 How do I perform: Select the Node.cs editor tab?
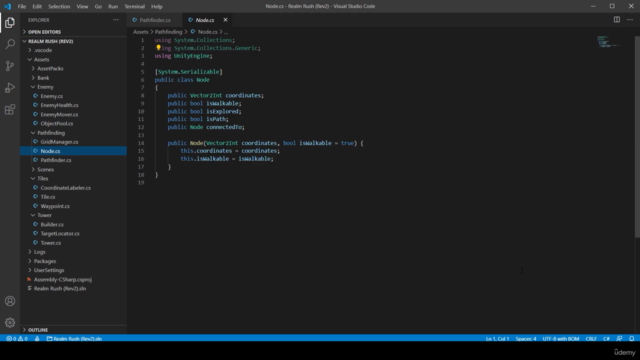205,20
